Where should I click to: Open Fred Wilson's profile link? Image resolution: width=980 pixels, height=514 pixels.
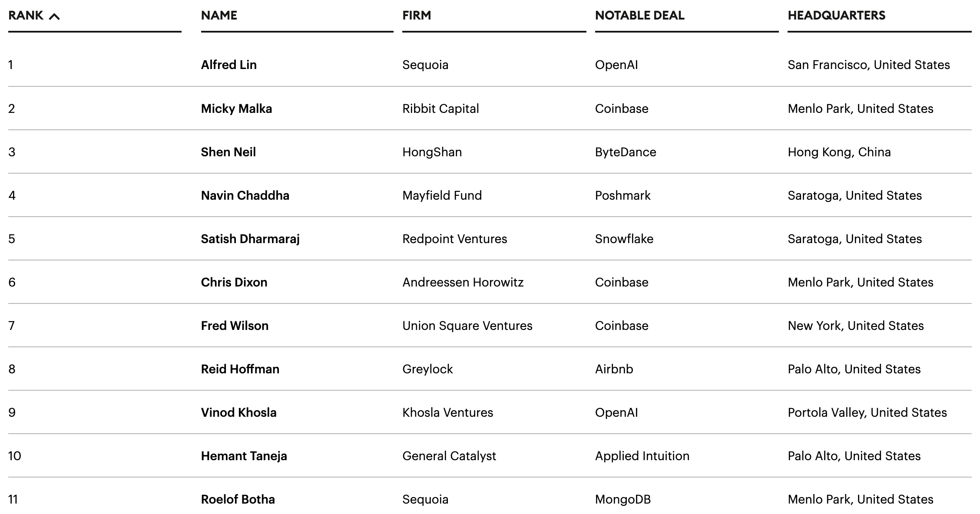(235, 326)
